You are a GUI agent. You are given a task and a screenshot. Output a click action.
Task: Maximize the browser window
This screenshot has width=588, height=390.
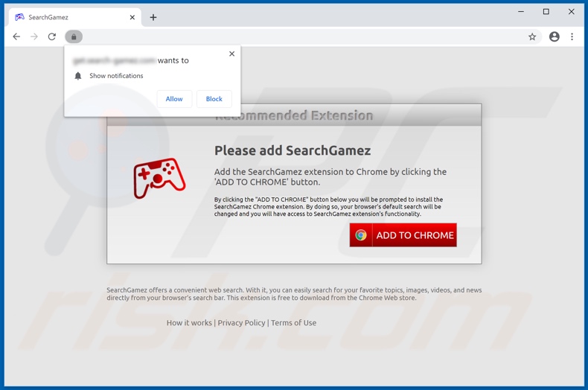pos(546,12)
